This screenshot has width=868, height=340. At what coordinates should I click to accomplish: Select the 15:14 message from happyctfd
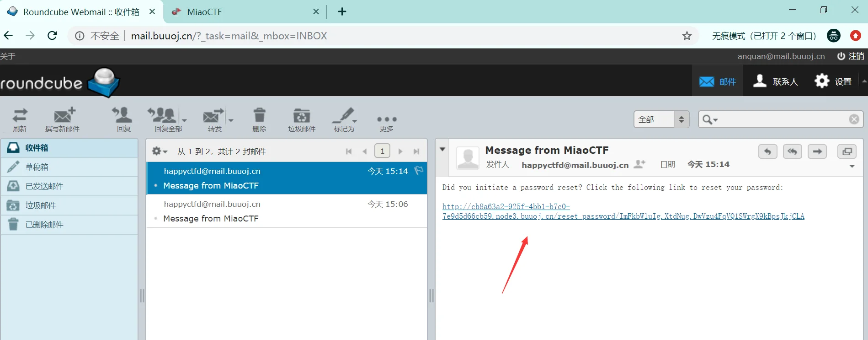pyautogui.click(x=287, y=178)
